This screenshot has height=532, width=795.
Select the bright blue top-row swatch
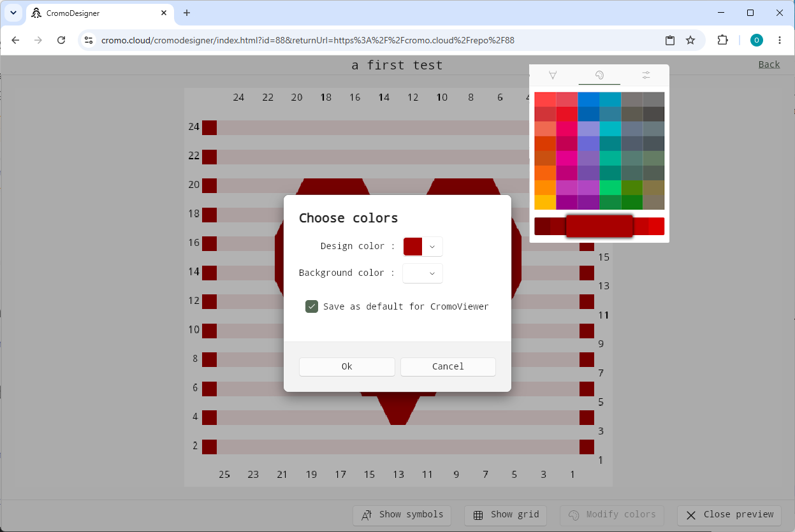click(x=588, y=99)
